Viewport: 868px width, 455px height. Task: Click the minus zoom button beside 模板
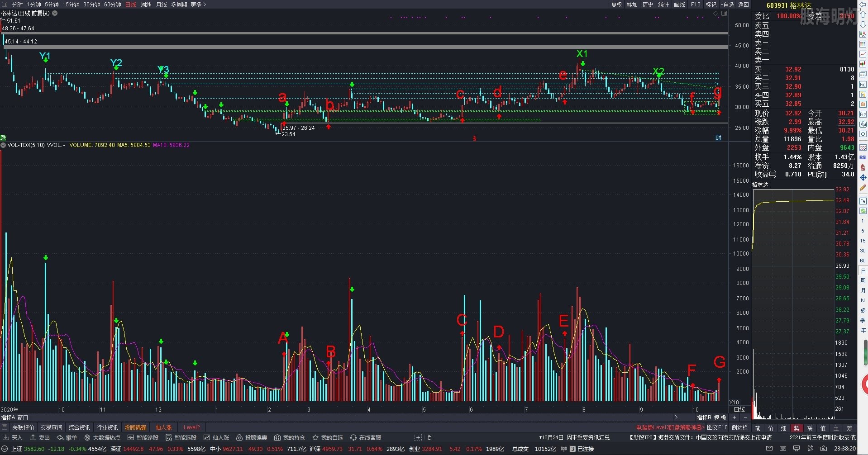[x=745, y=417]
